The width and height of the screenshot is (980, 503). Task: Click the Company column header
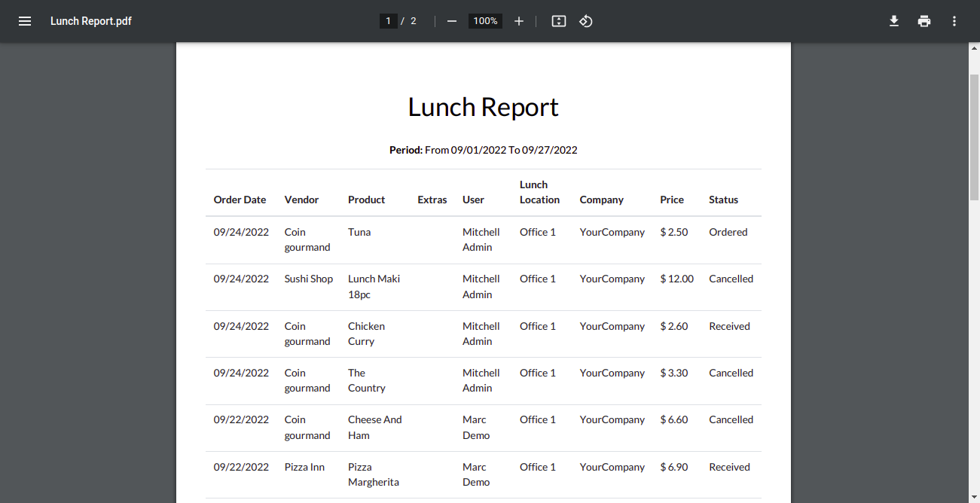click(x=601, y=200)
